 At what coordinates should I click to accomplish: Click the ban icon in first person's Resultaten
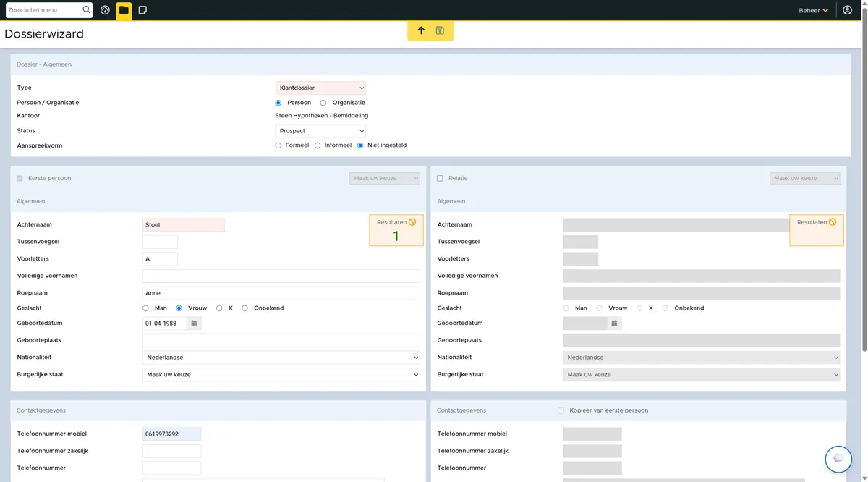(x=412, y=222)
